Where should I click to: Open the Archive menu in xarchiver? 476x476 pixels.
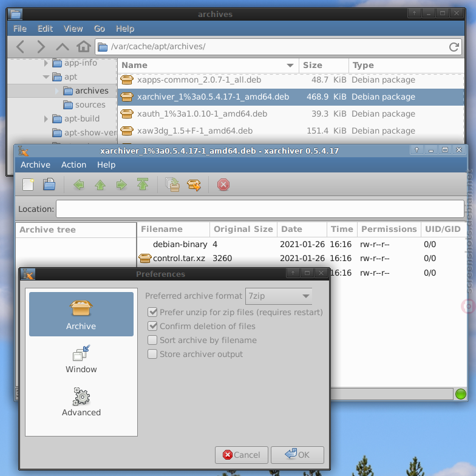[35, 165]
